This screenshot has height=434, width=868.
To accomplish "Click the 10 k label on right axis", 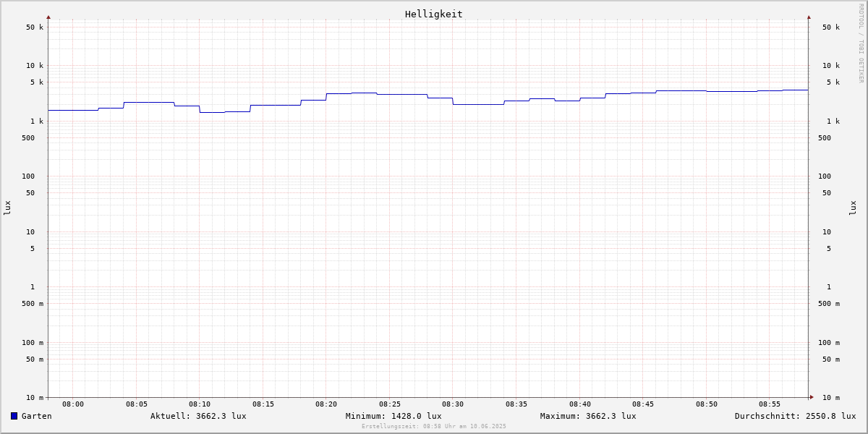I will 831,66.
